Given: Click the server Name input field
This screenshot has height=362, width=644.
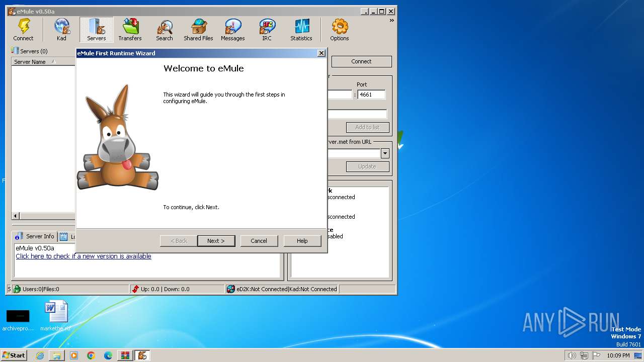Looking at the screenshot, I should 357,114.
